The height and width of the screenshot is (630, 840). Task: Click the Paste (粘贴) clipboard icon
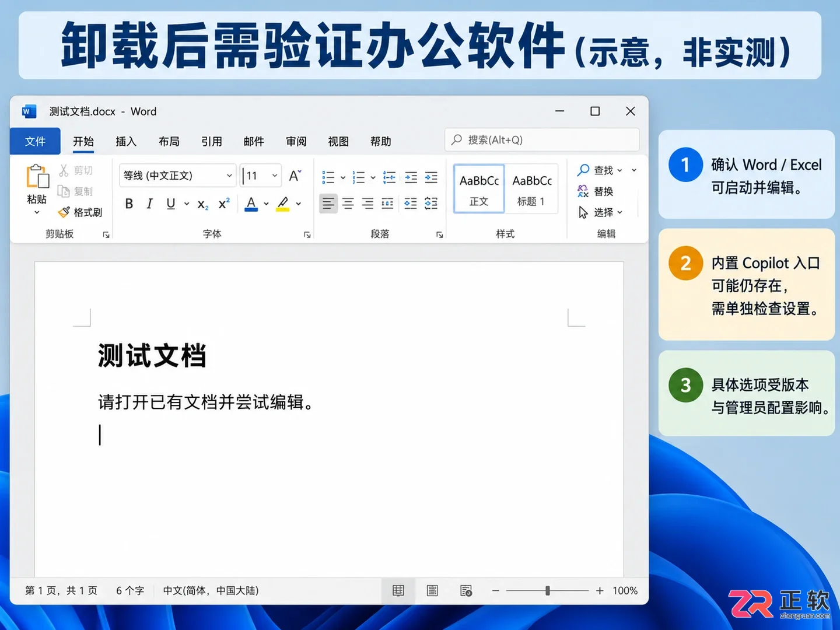coord(37,177)
